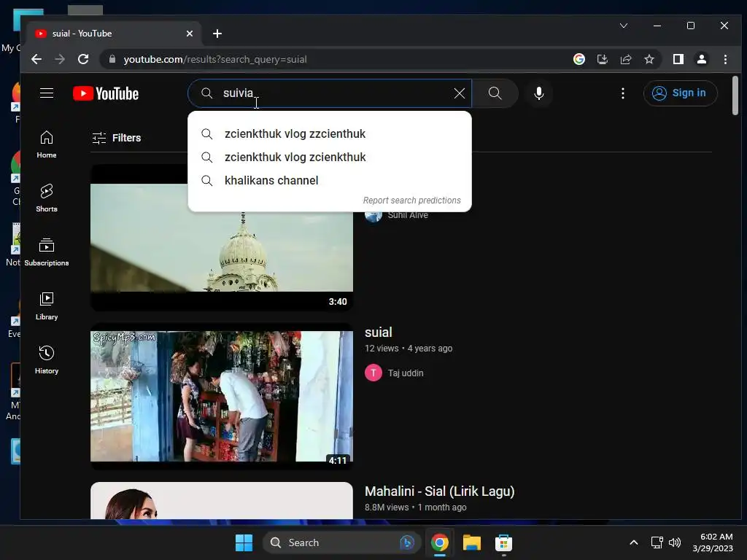
Task: Click the taskbar Search box
Action: point(341,542)
